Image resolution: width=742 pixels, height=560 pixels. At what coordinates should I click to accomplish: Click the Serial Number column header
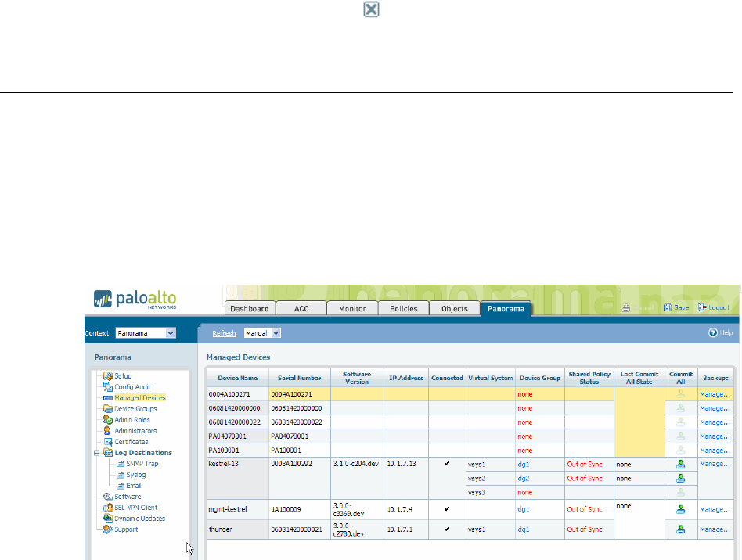(300, 378)
